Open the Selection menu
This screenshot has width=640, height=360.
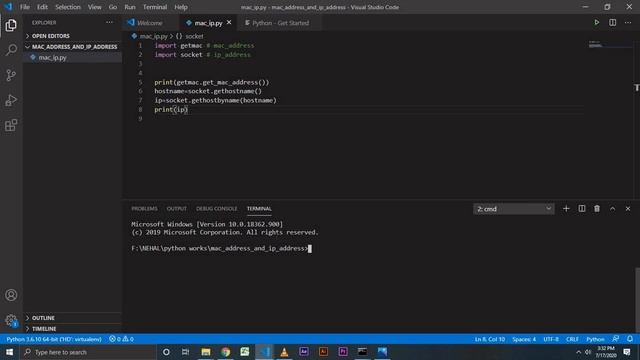click(68, 7)
